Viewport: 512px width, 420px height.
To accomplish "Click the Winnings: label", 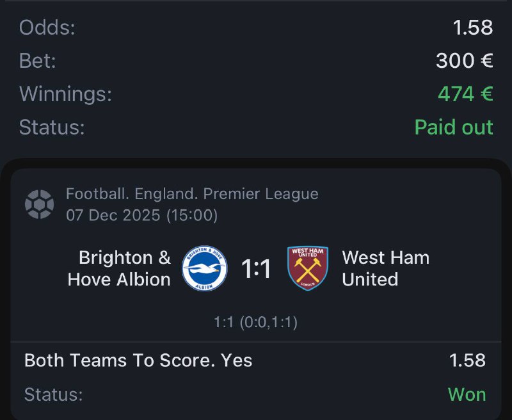I will [65, 94].
